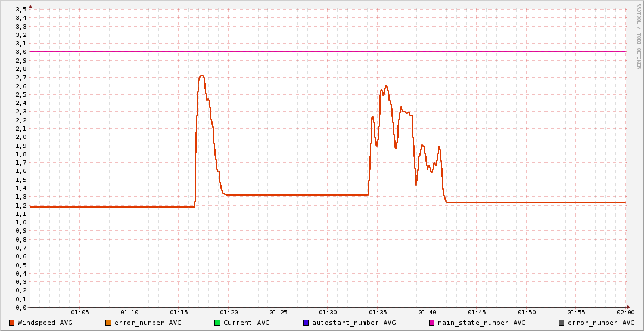Click the 2,5 value on the y-axis
The width and height of the screenshot is (644, 331).
22,94
